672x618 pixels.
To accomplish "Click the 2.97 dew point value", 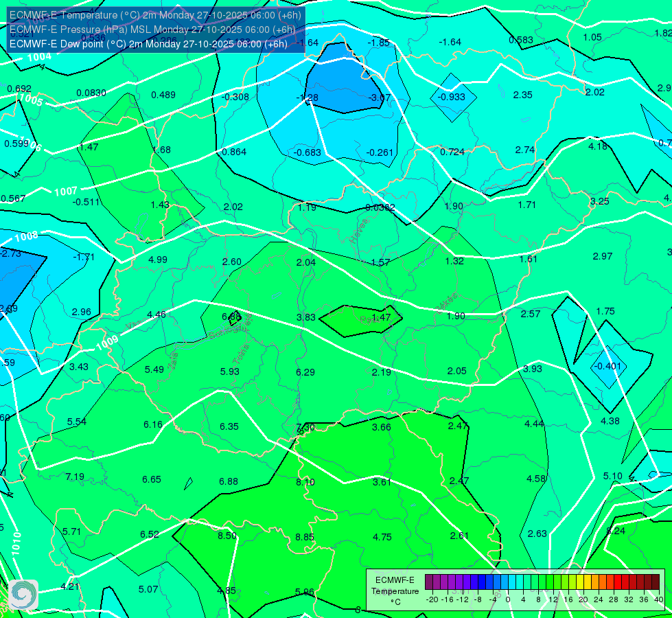I will click(x=603, y=256).
